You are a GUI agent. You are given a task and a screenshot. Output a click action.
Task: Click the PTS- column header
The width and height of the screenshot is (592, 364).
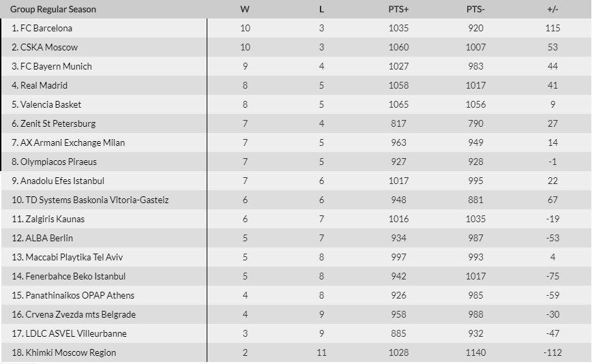475,10
